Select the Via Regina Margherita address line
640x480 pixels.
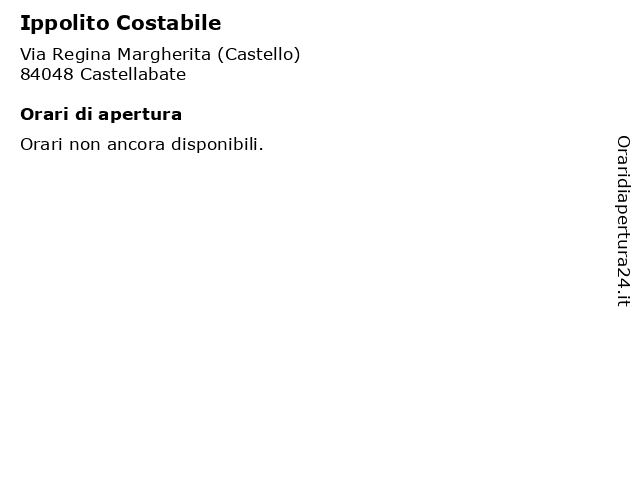pyautogui.click(x=160, y=54)
